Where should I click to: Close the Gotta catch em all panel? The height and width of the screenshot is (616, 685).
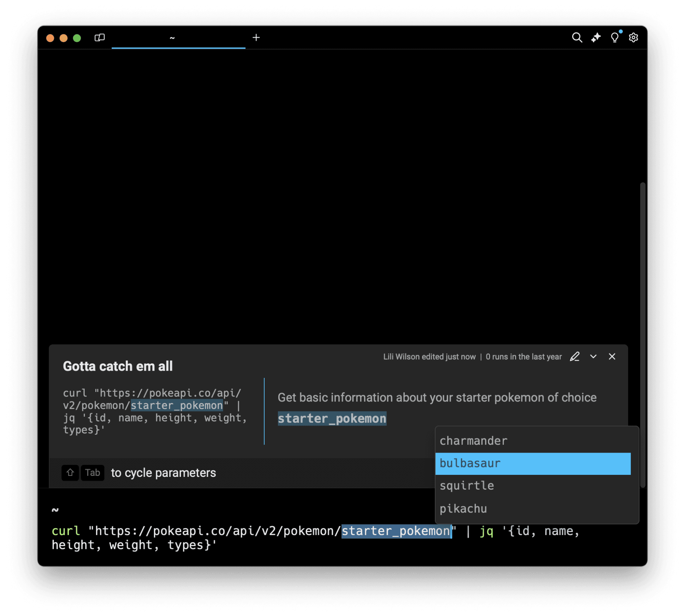tap(612, 357)
